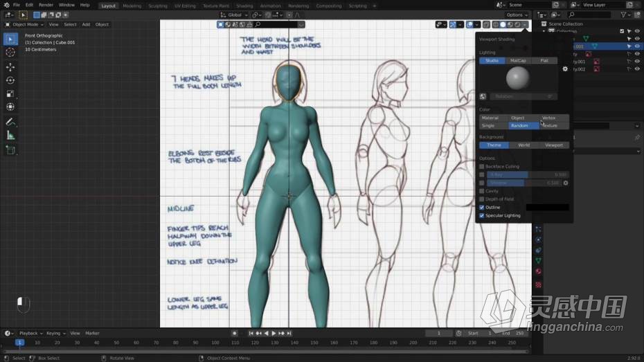The image size is (644, 362).
Task: Select the Select Box tool
Action: pyautogui.click(x=10, y=39)
